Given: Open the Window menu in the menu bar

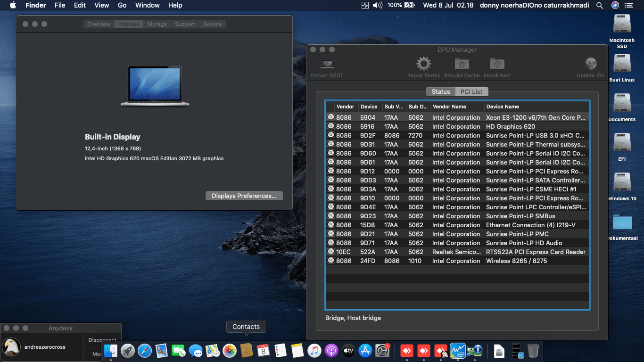Looking at the screenshot, I should tap(147, 5).
